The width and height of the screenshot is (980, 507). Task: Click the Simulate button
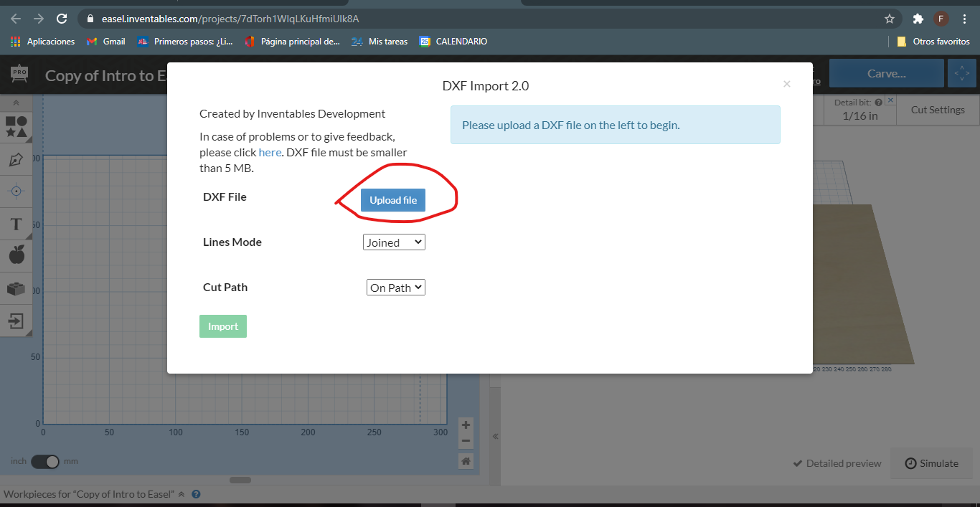(931, 463)
